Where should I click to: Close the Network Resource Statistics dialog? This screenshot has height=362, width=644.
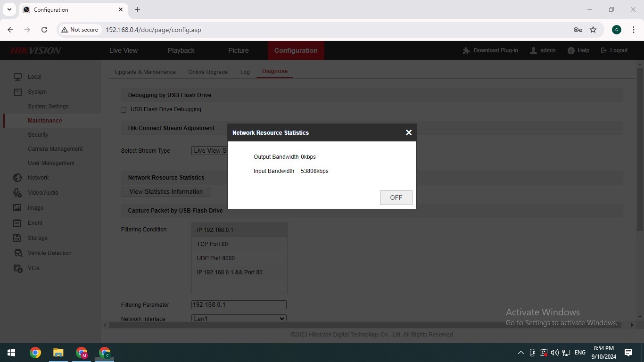[x=409, y=132]
